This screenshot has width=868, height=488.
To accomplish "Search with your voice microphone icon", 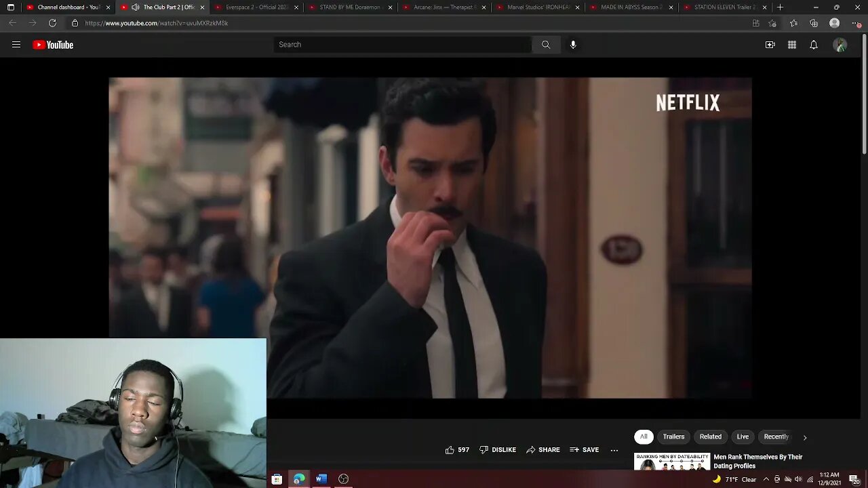I will click(x=573, y=45).
